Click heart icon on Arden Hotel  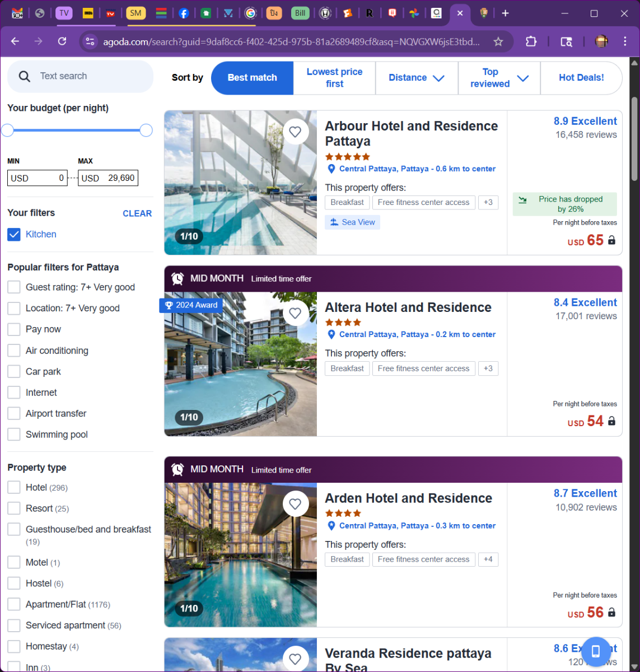295,504
